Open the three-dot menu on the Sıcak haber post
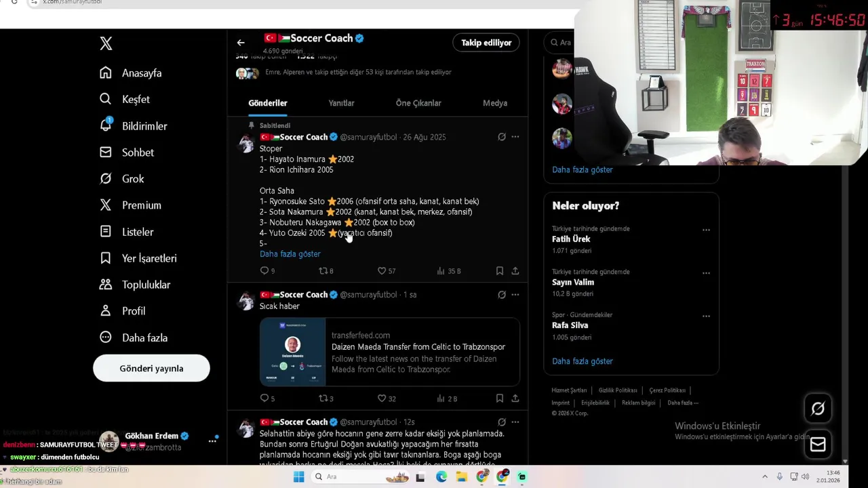The height and width of the screenshot is (488, 868). 515,295
